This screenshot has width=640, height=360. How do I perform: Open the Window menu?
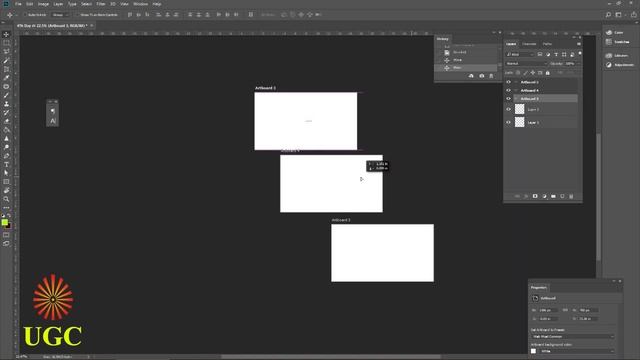point(140,4)
